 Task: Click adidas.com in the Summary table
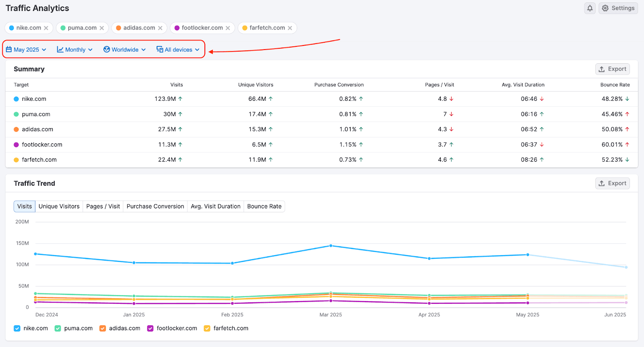point(37,129)
